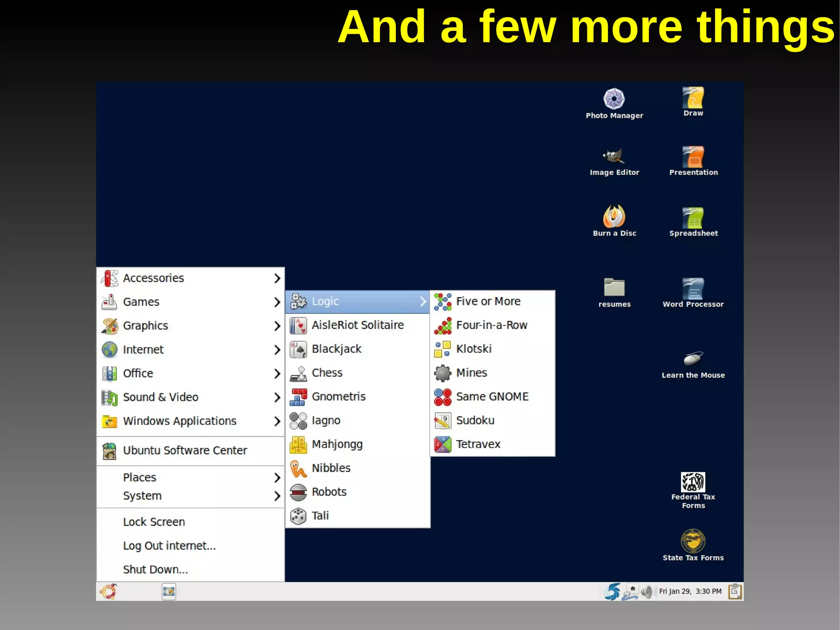Launch Ubuntu Software Center from menu
The image size is (840, 630).
coord(185,450)
